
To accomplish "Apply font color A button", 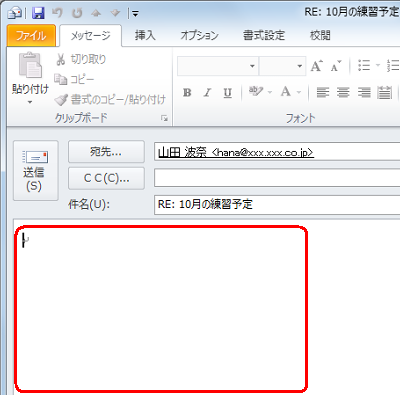I will (x=286, y=91).
